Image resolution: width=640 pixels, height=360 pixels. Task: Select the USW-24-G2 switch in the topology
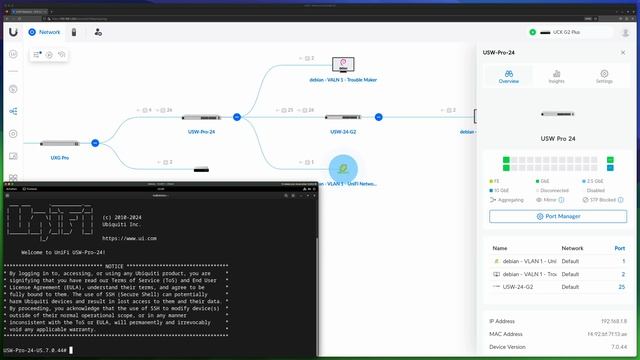343,117
